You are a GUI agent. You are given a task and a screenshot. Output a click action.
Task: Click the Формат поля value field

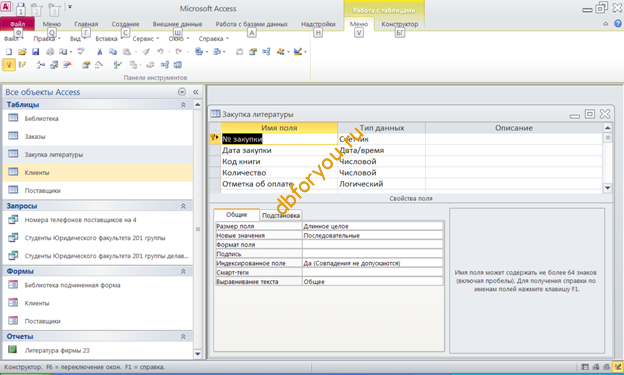point(372,244)
